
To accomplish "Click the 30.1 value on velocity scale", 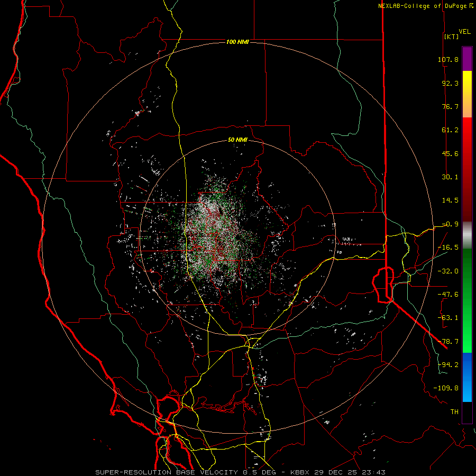I will 450,177.
